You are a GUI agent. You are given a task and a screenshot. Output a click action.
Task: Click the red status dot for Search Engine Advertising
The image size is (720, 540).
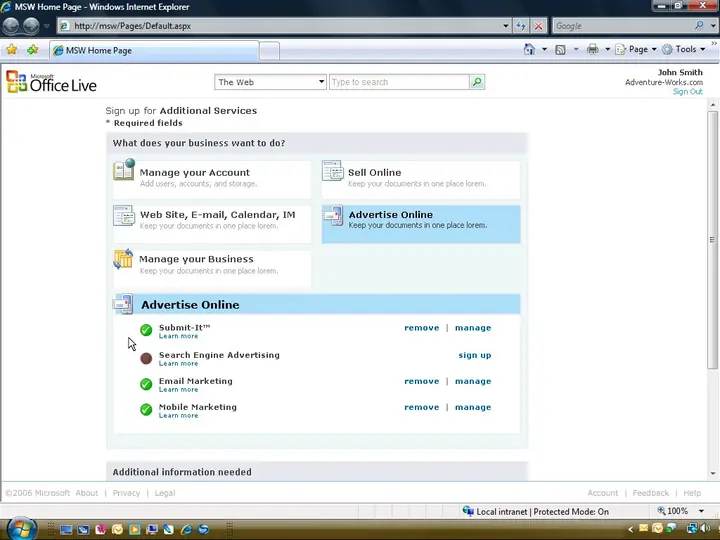pos(146,358)
